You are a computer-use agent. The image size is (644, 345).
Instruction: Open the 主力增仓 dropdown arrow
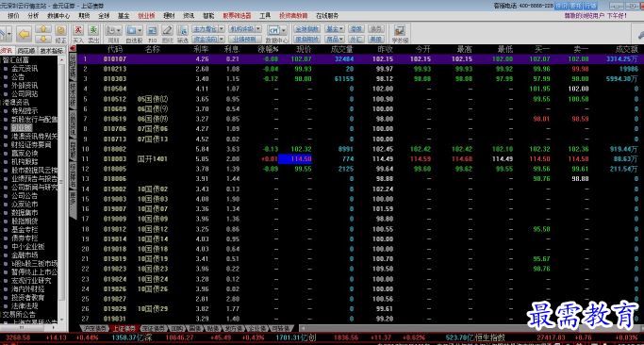(221, 29)
